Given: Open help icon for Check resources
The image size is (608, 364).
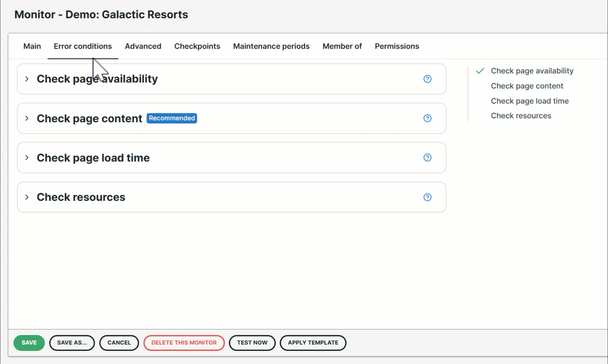Looking at the screenshot, I should [427, 197].
